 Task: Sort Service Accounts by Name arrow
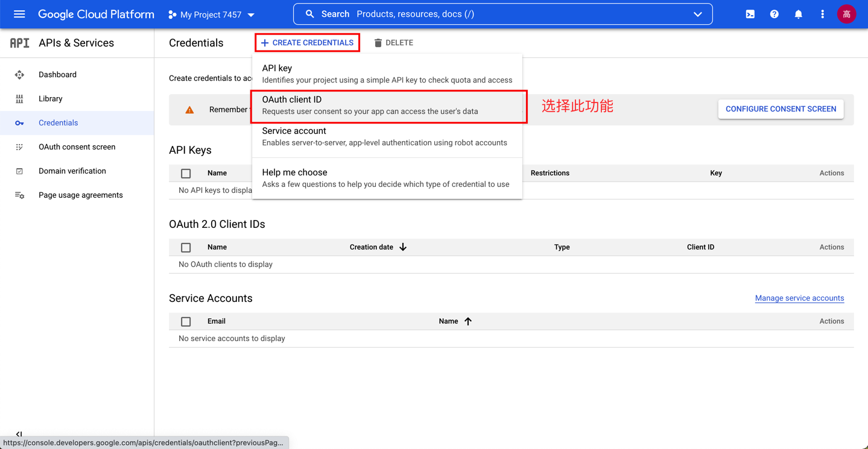pyautogui.click(x=468, y=321)
